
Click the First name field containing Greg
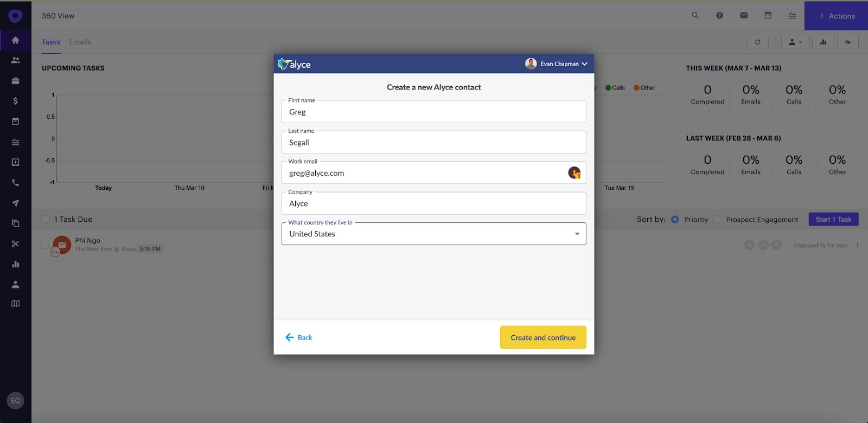pos(434,112)
